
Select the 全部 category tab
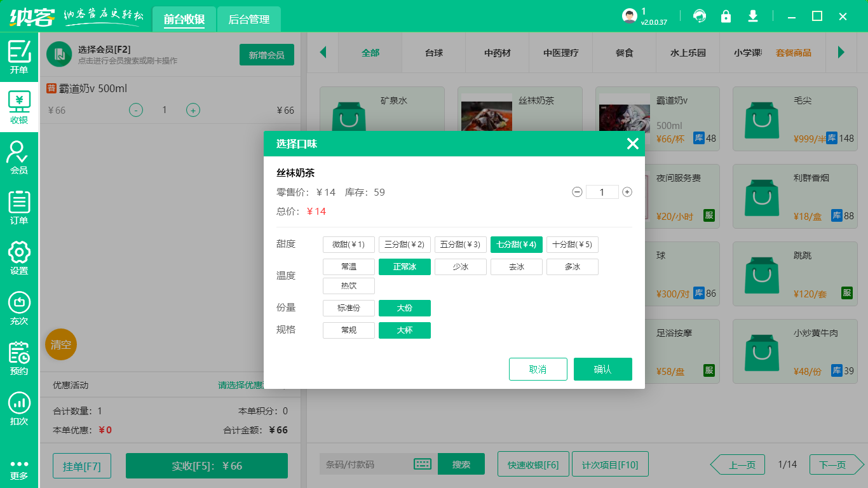point(370,53)
